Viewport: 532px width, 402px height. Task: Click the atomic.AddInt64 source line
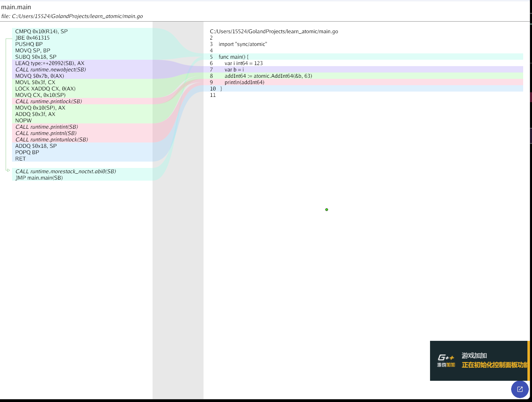(x=268, y=76)
